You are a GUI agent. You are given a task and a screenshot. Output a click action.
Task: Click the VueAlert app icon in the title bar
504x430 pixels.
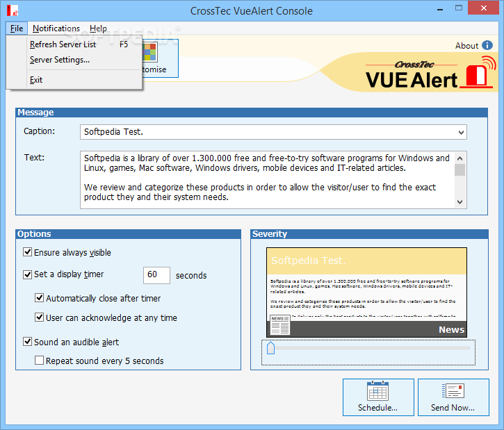tap(13, 10)
